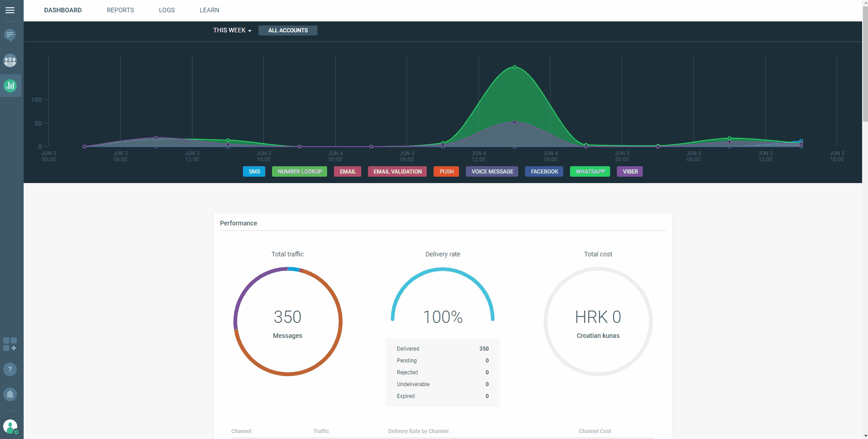Toggle the Viber channel legend

[630, 172]
